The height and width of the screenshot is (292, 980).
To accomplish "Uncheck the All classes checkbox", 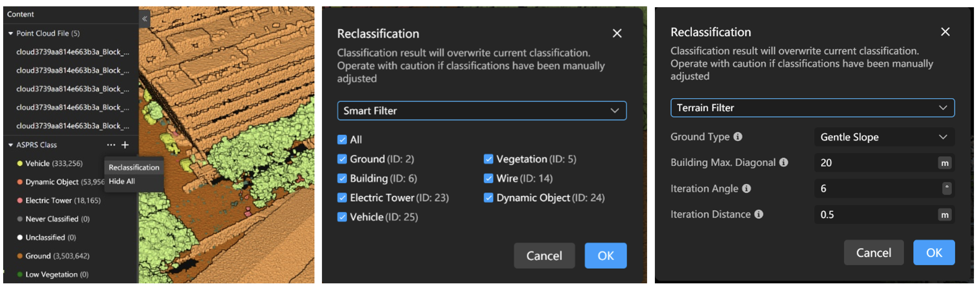I will pyautogui.click(x=342, y=140).
